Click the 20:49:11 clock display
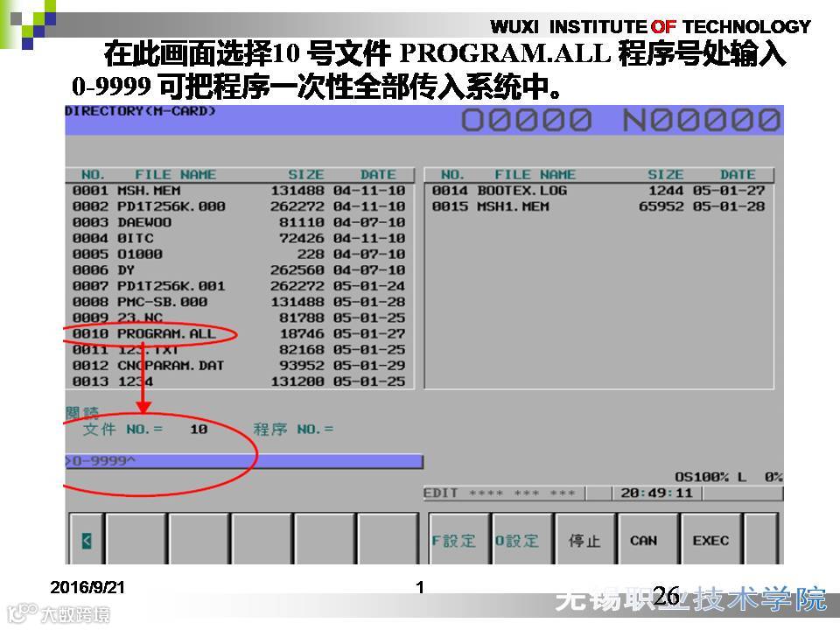Image resolution: width=840 pixels, height=630 pixels. [656, 493]
